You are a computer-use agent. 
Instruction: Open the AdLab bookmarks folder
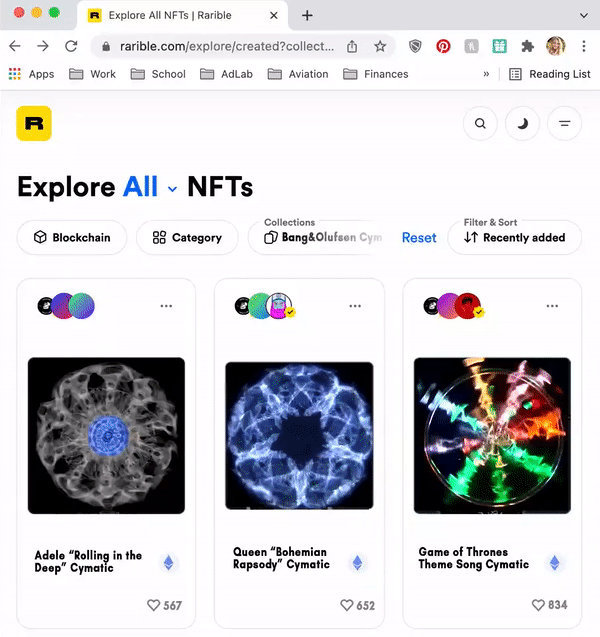227,74
